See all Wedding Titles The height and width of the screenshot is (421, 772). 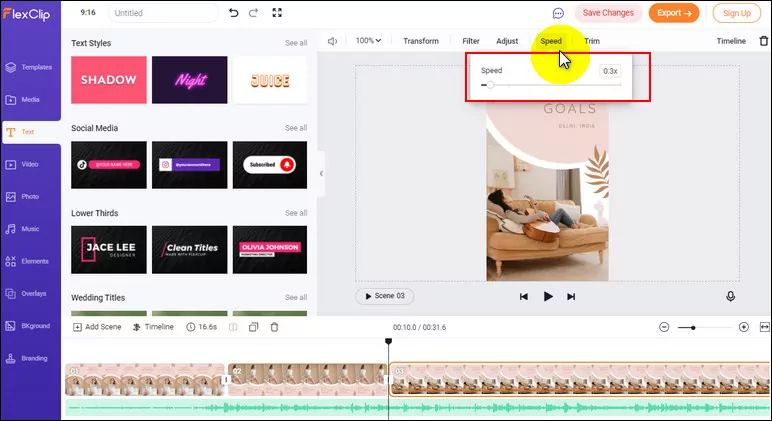(x=296, y=297)
